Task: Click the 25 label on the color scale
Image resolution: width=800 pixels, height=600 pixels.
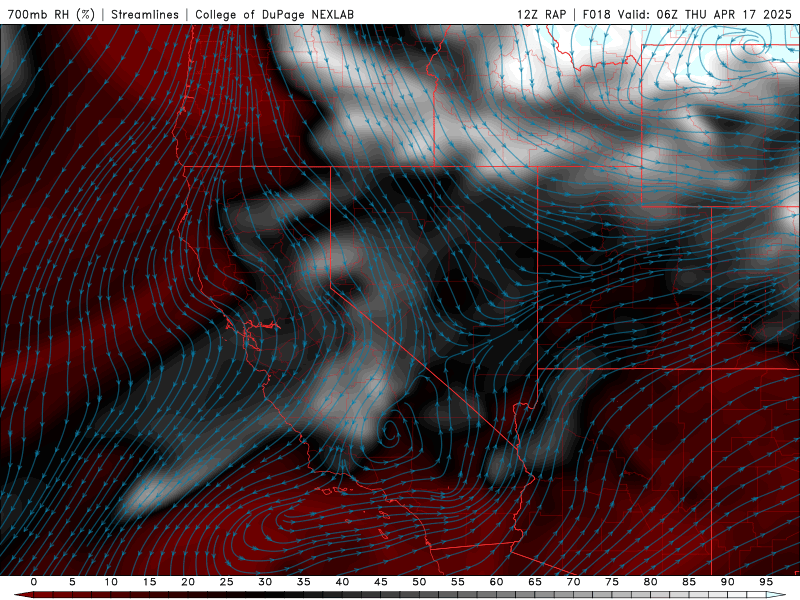Action: [227, 582]
